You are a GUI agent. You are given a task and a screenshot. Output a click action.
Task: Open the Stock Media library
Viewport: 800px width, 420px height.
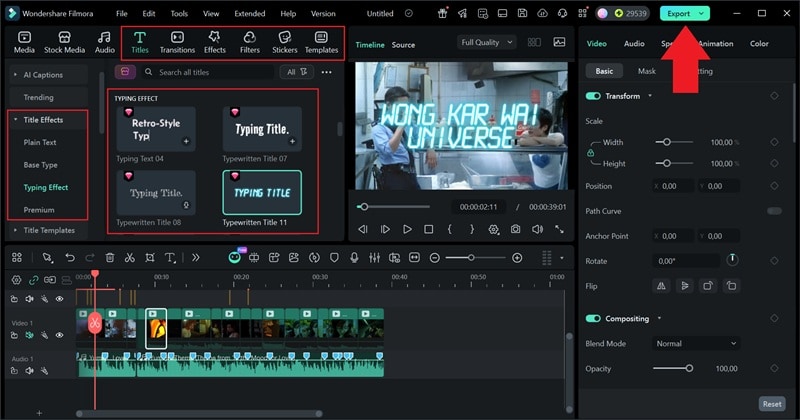64,42
